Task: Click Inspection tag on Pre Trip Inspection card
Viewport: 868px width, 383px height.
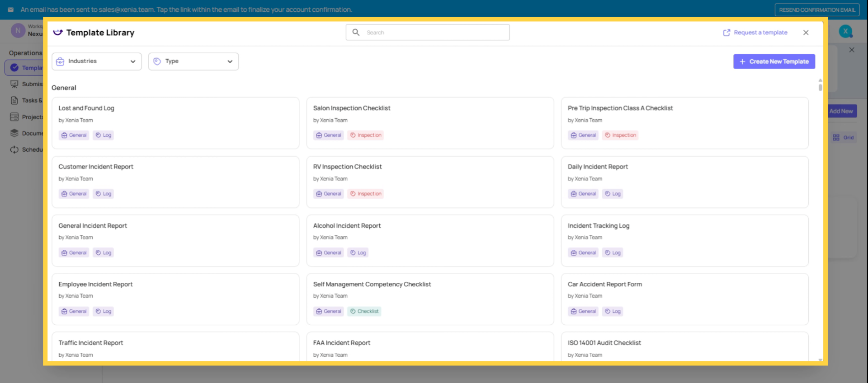Action: point(620,135)
